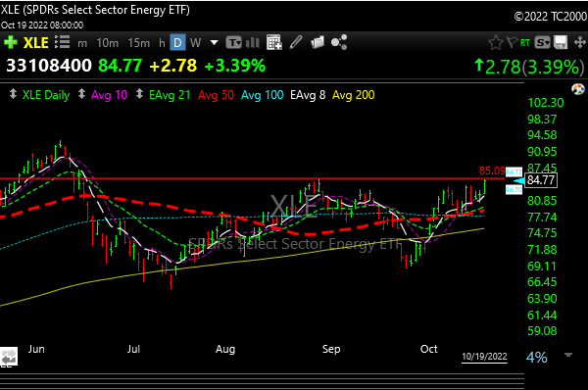The image size is (588, 390).
Task: Select the Weekly (W) timeframe
Action: click(195, 43)
